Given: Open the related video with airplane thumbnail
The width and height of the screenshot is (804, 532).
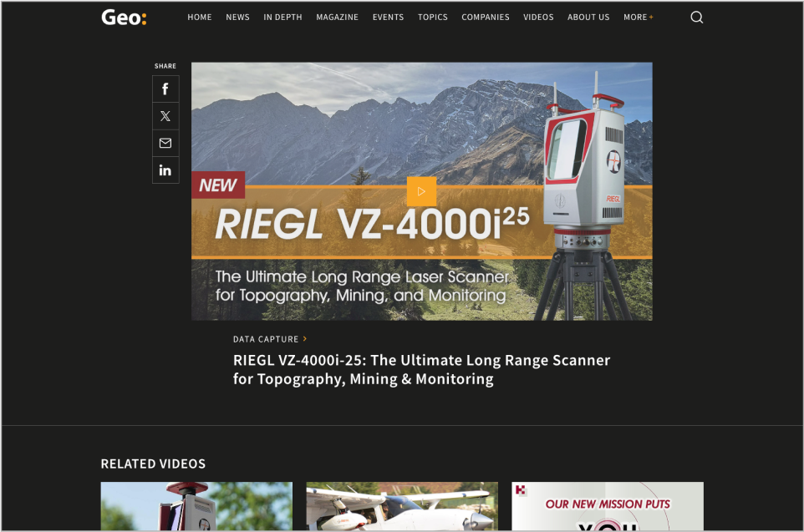Looking at the screenshot, I should [x=402, y=506].
